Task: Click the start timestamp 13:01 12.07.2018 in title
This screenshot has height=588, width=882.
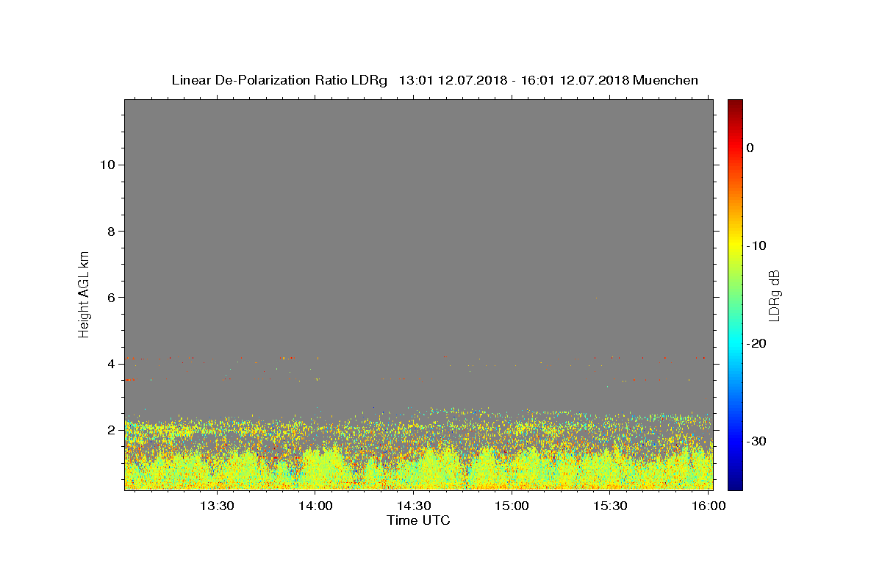Action: pos(452,80)
